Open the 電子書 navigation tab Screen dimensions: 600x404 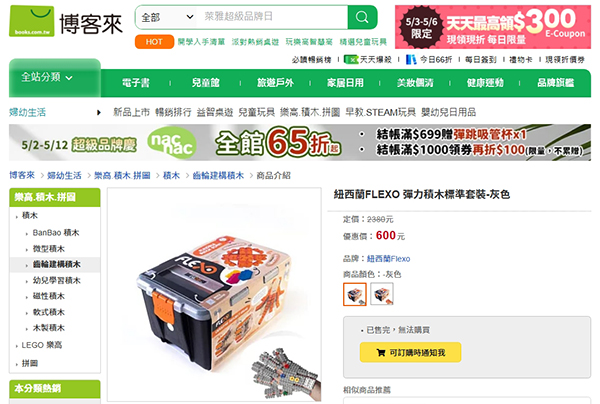click(135, 83)
